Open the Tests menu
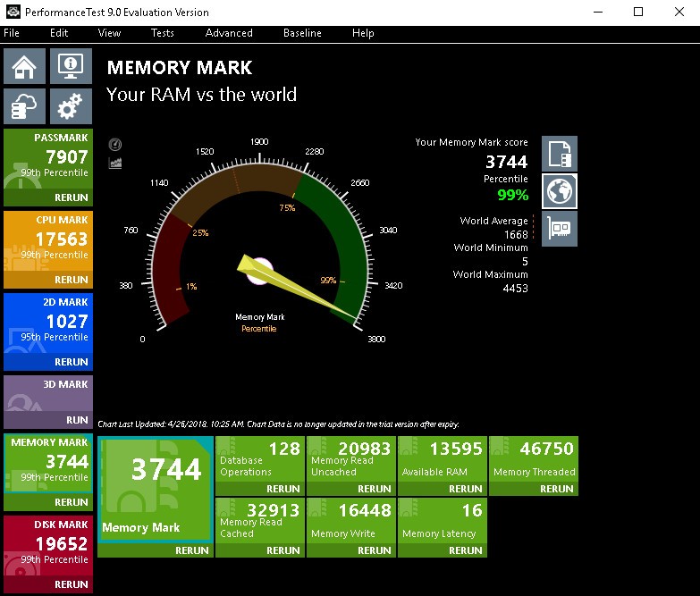Screen dimensions: 700x596 pos(163,33)
